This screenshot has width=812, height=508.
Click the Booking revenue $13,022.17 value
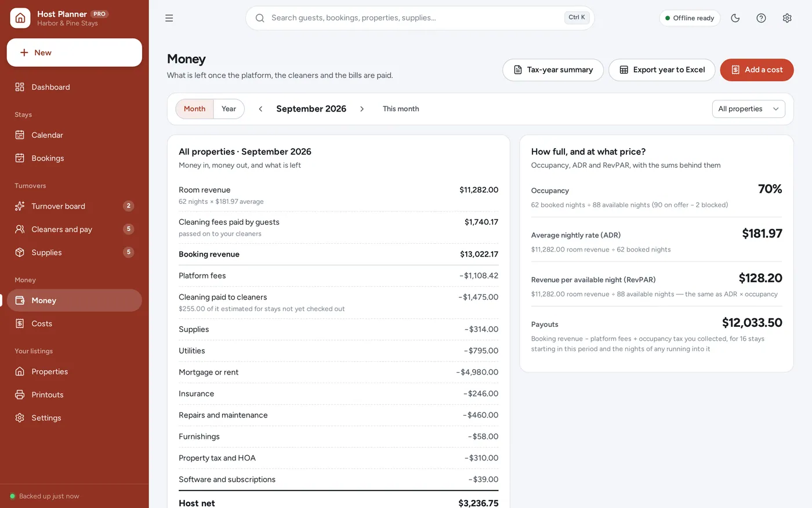pyautogui.click(x=479, y=254)
